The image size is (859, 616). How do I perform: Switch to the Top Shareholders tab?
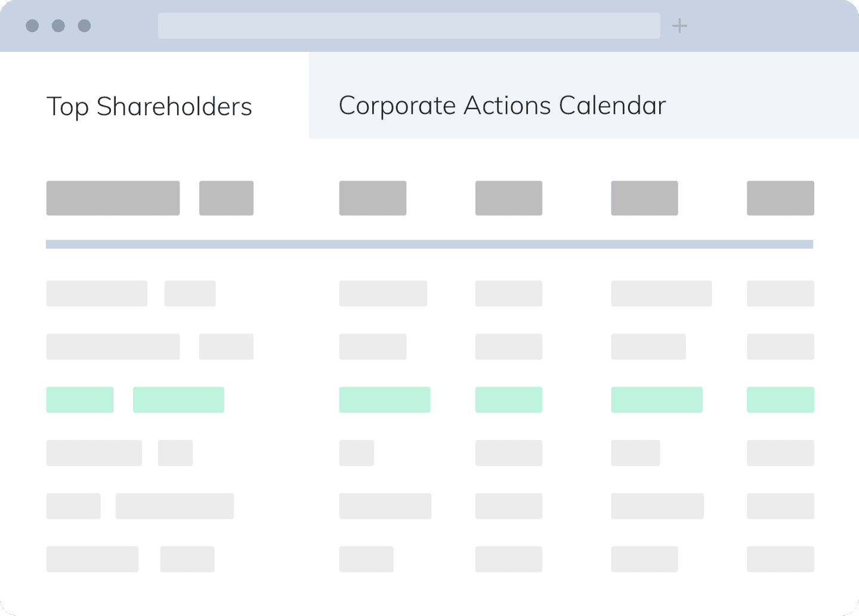tap(149, 107)
